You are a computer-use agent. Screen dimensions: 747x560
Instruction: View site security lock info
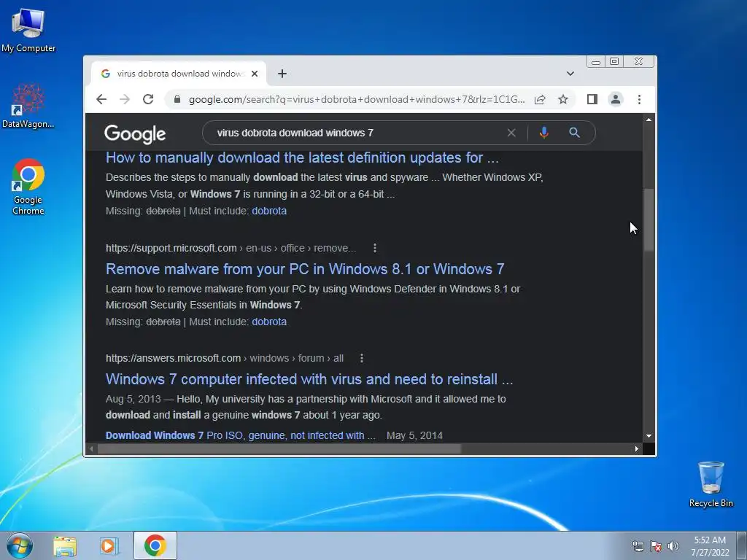point(177,99)
